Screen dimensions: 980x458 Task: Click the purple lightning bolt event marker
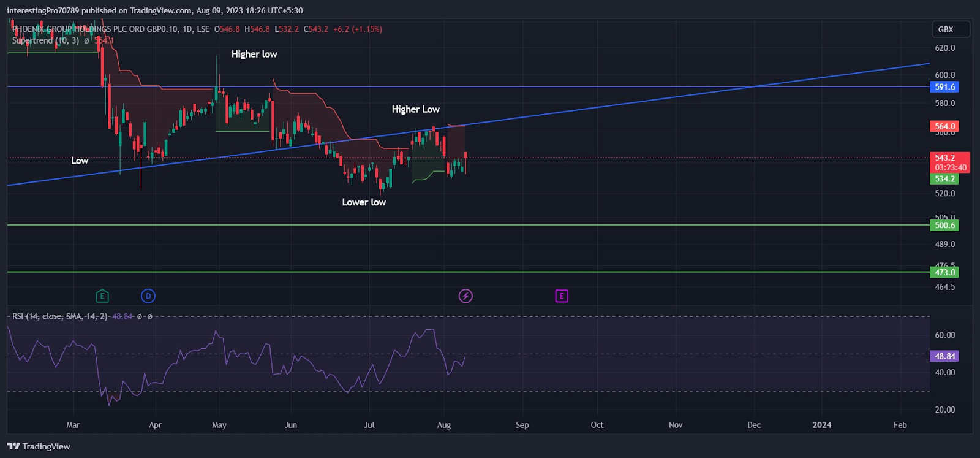(466, 296)
